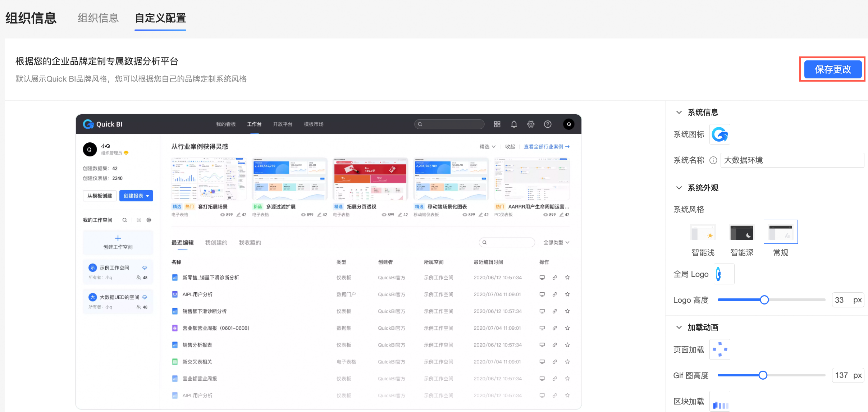868x412 pixels.
Task: Click the link icon in 新交叉表相关 row
Action: [x=555, y=362]
